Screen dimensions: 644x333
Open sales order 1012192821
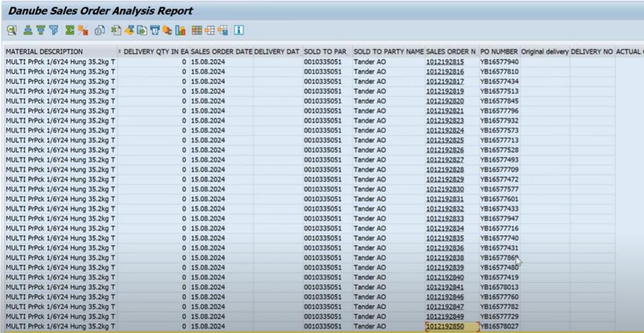445,111
